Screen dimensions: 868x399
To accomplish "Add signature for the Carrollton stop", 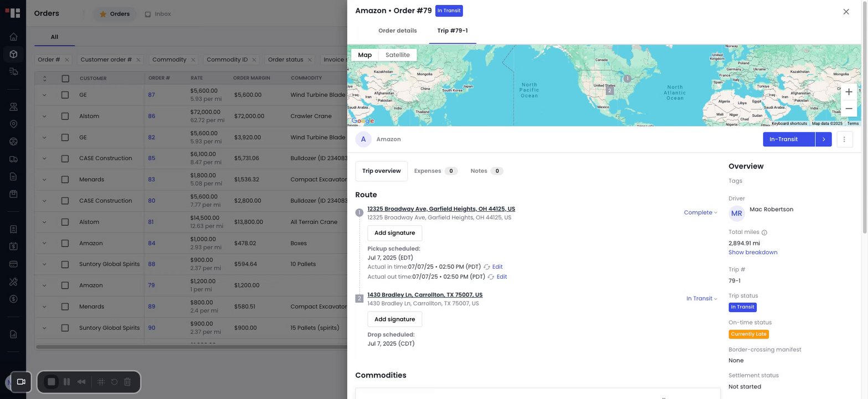I will 394,319.
